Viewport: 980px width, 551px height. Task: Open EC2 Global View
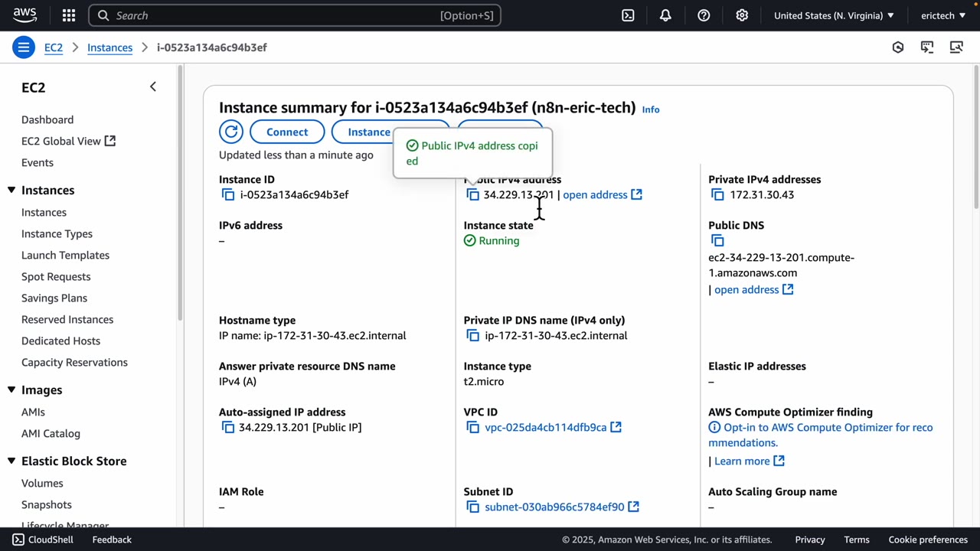tap(68, 141)
